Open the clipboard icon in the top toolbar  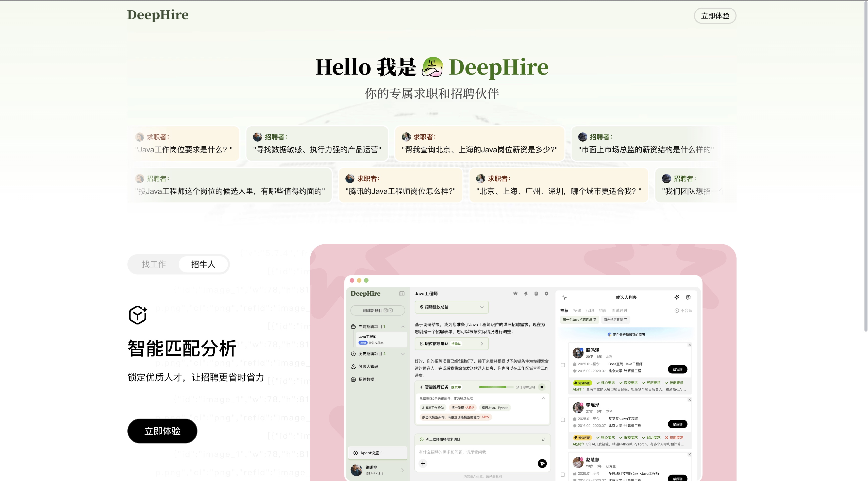point(536,293)
